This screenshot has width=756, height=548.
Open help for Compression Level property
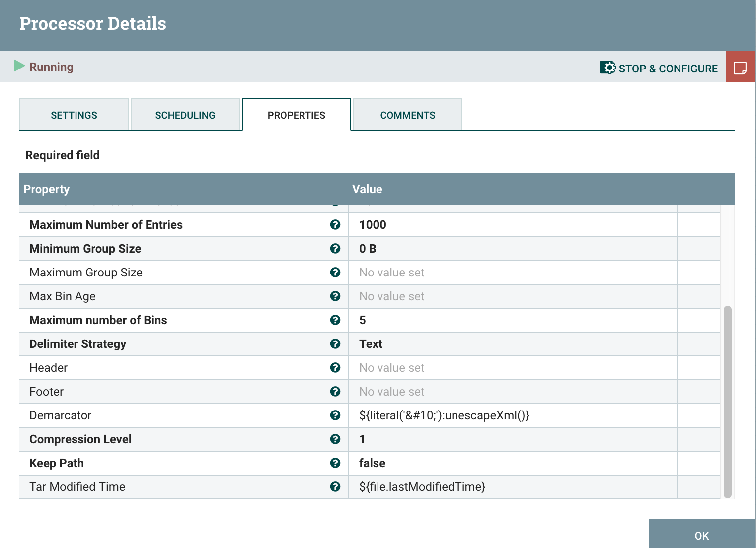[335, 439]
